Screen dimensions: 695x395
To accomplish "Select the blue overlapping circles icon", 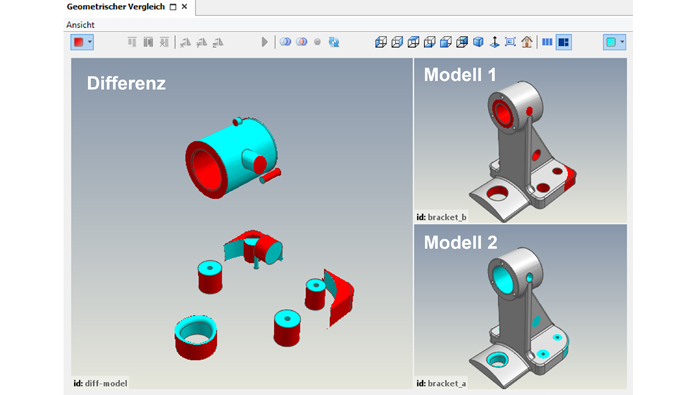I will click(285, 42).
